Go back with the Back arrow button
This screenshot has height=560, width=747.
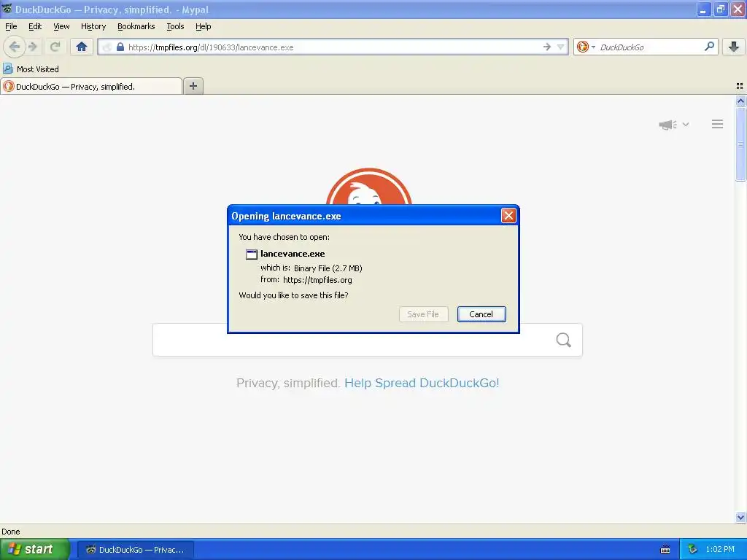(15, 47)
